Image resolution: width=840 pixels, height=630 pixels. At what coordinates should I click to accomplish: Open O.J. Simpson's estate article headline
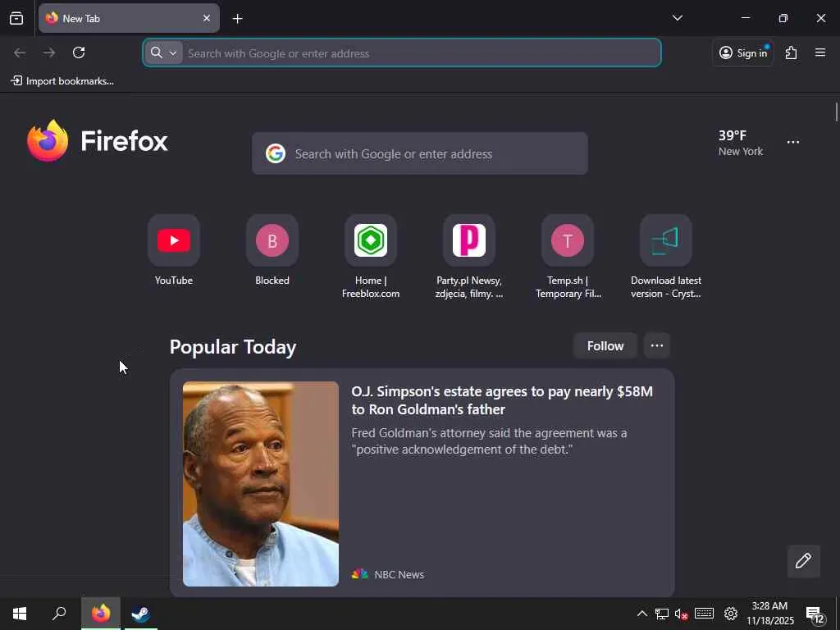point(502,400)
